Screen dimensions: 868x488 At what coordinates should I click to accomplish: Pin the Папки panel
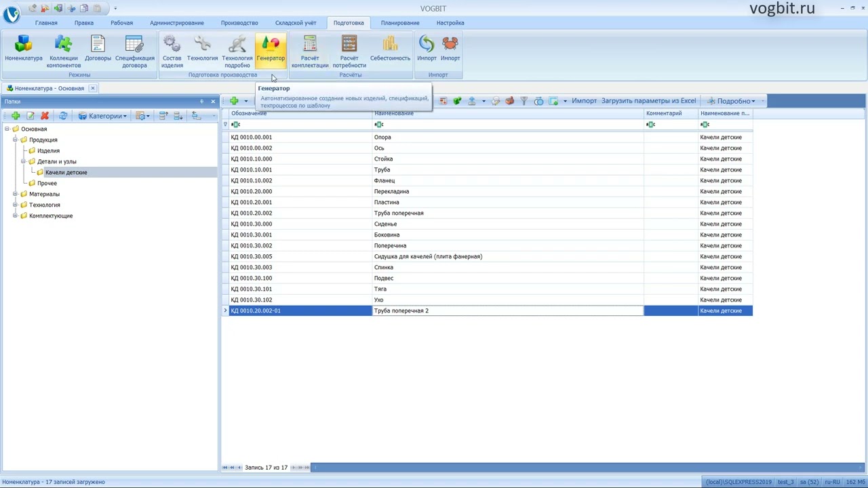coord(201,102)
